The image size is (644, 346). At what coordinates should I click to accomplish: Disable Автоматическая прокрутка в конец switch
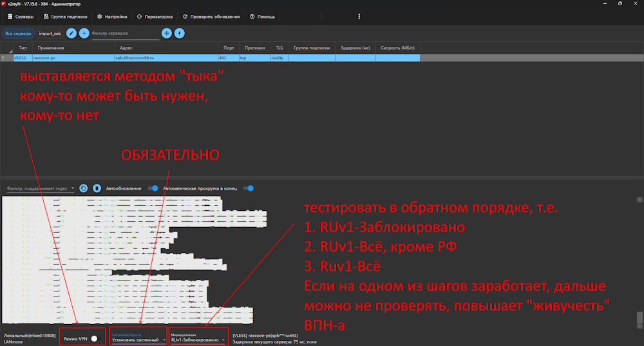click(248, 188)
